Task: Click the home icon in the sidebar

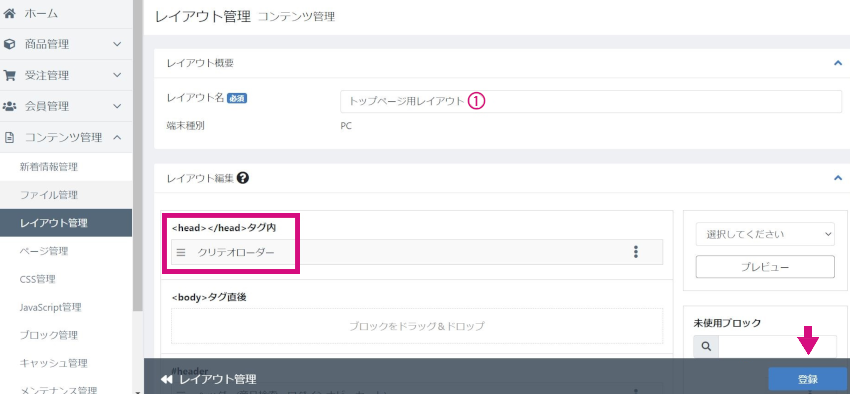Action: [x=9, y=14]
